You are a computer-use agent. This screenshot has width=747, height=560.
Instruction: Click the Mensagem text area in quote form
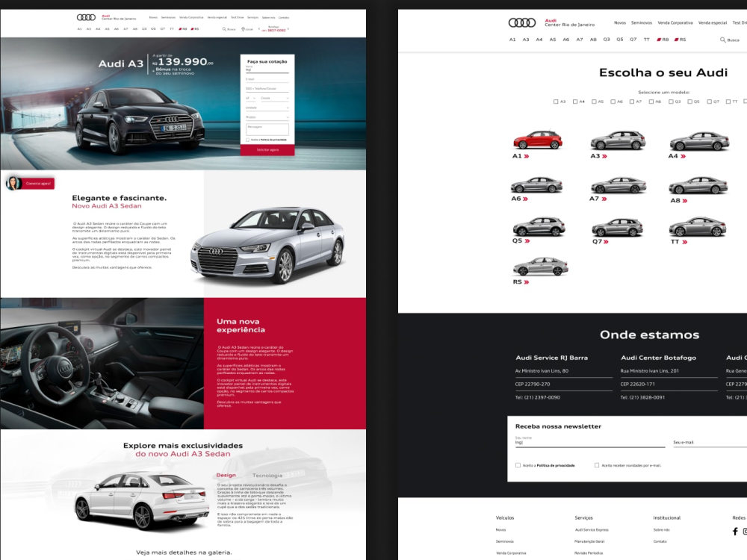[267, 129]
